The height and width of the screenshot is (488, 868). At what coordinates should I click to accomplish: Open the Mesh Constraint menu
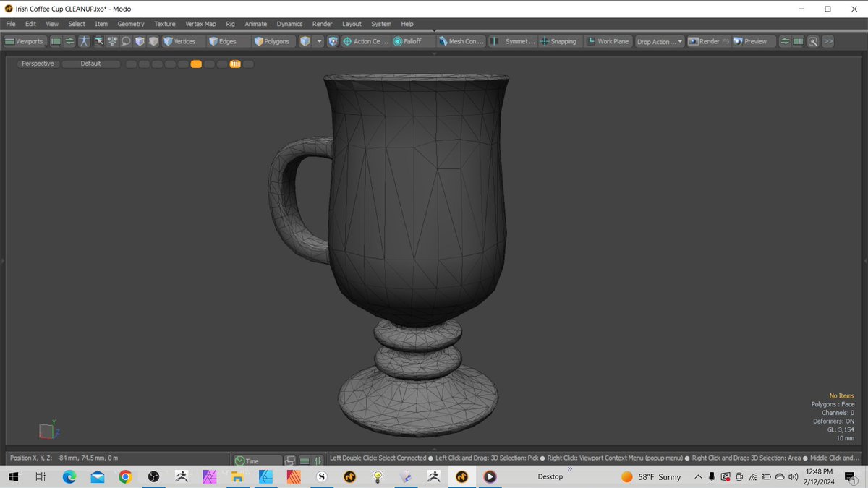click(461, 41)
